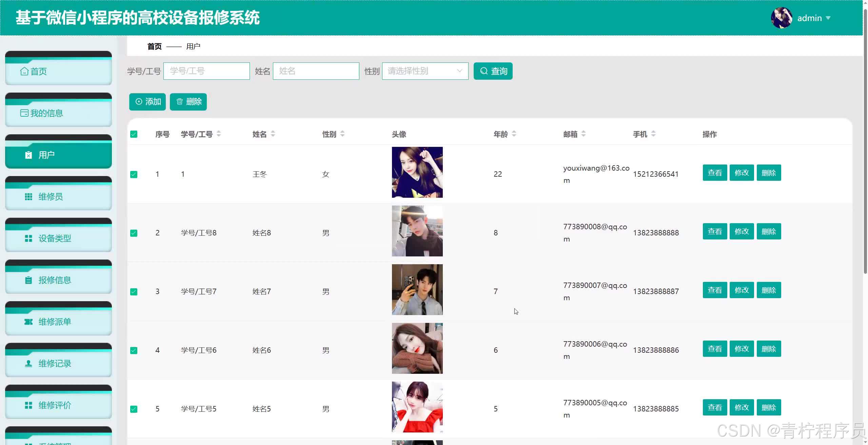868x445 pixels.
Task: Open 维修员 in the sidebar menu
Action: point(58,193)
